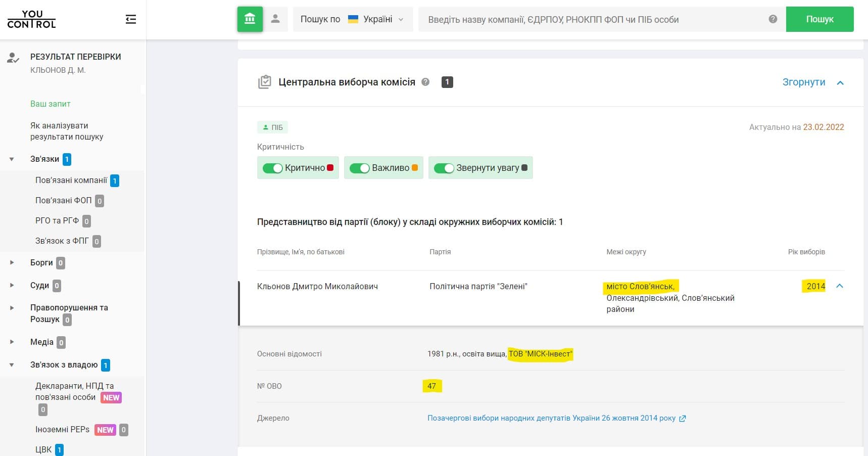Expand the Борги tree arrow
This screenshot has width=868, height=456.
click(12, 263)
